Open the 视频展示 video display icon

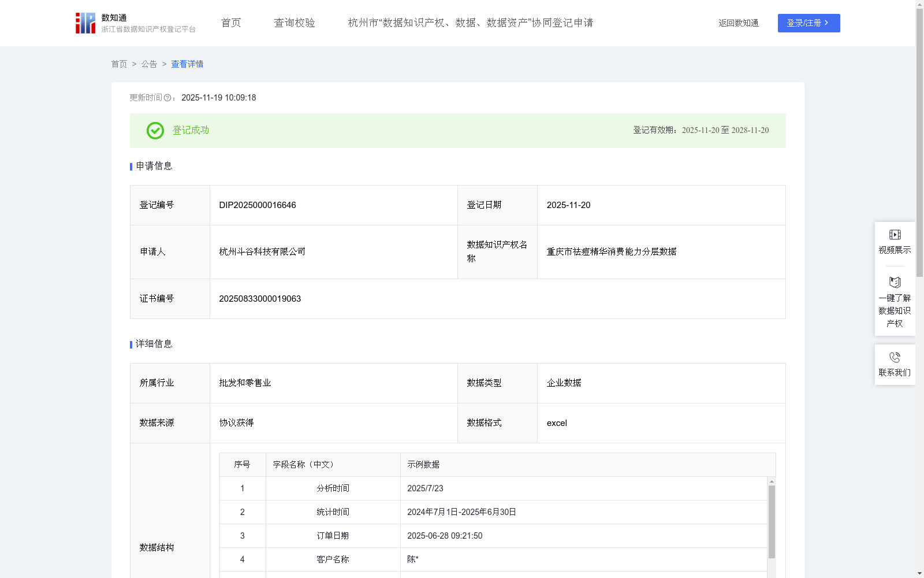(x=895, y=235)
